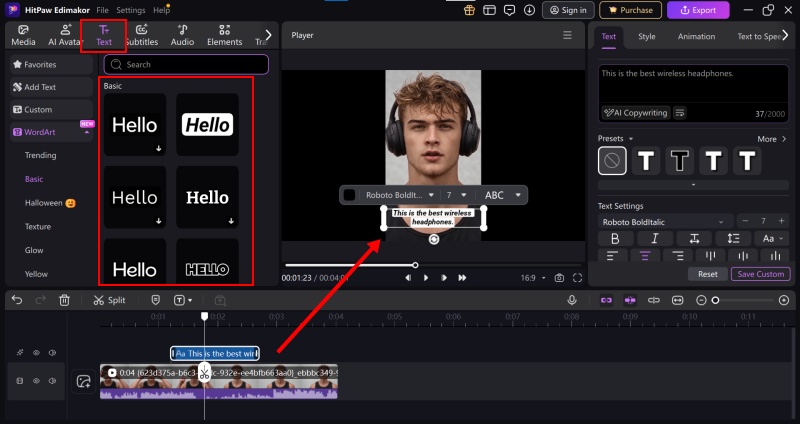This screenshot has height=424, width=800.
Task: Select the Trending WordArt category
Action: point(40,155)
